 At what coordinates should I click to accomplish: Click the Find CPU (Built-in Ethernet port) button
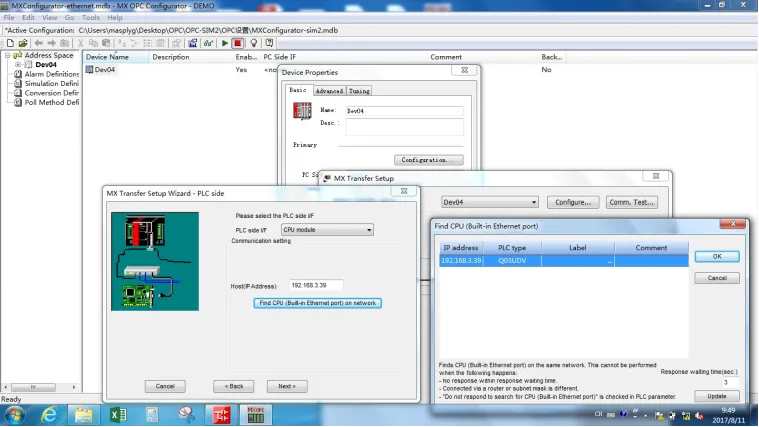pyautogui.click(x=318, y=303)
